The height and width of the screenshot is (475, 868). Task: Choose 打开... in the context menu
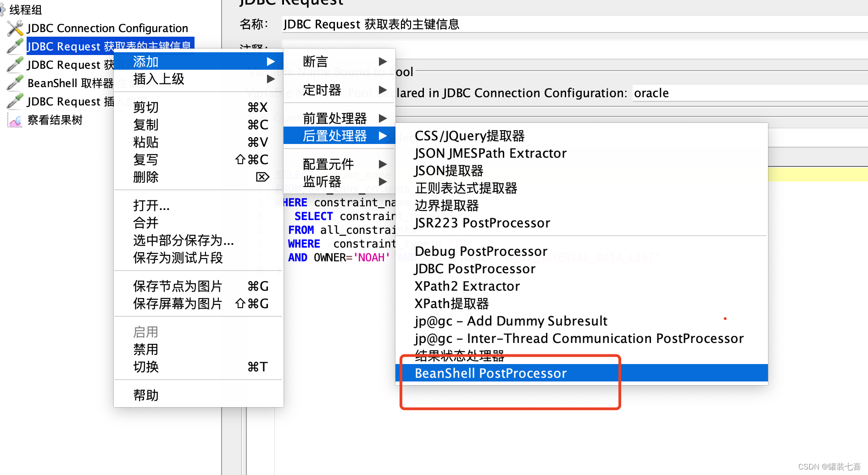[x=199, y=205]
